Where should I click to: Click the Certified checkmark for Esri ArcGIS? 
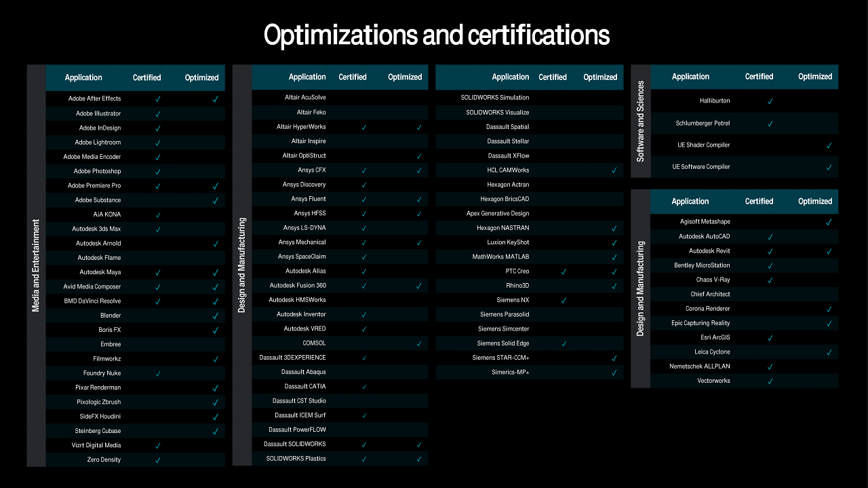[770, 338]
